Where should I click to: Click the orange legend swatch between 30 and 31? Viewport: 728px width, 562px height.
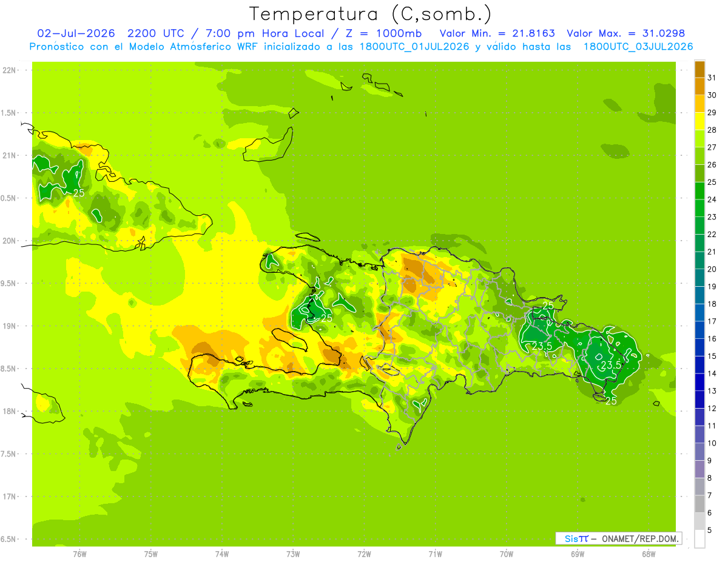(699, 86)
